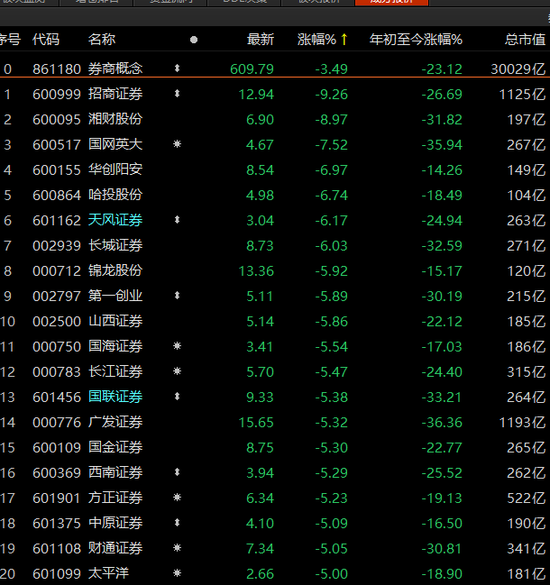Screen dimensions: 550x585
Task: Open stock 长城证券
Action: 115,245
